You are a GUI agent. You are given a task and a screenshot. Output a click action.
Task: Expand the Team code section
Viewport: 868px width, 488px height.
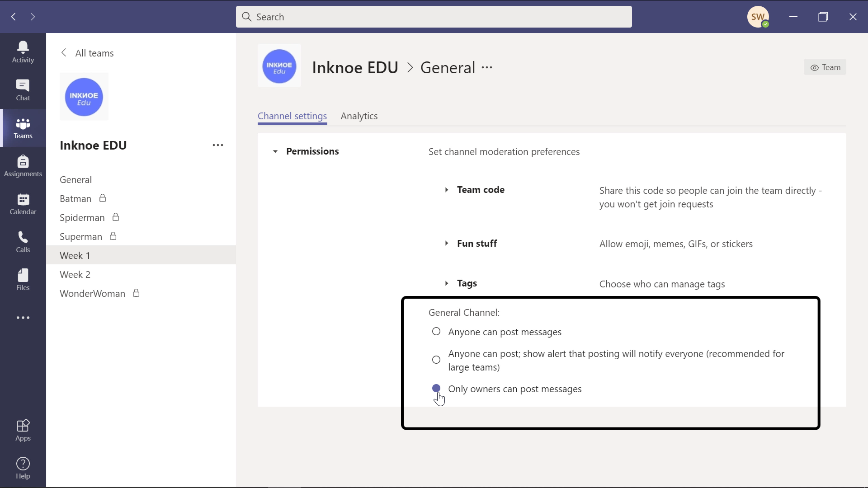coord(448,189)
